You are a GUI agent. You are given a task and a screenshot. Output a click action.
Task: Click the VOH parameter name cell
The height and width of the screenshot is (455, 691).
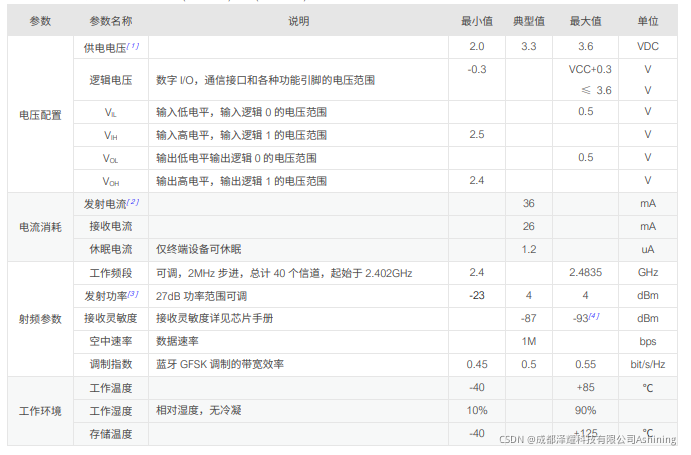pos(111,182)
